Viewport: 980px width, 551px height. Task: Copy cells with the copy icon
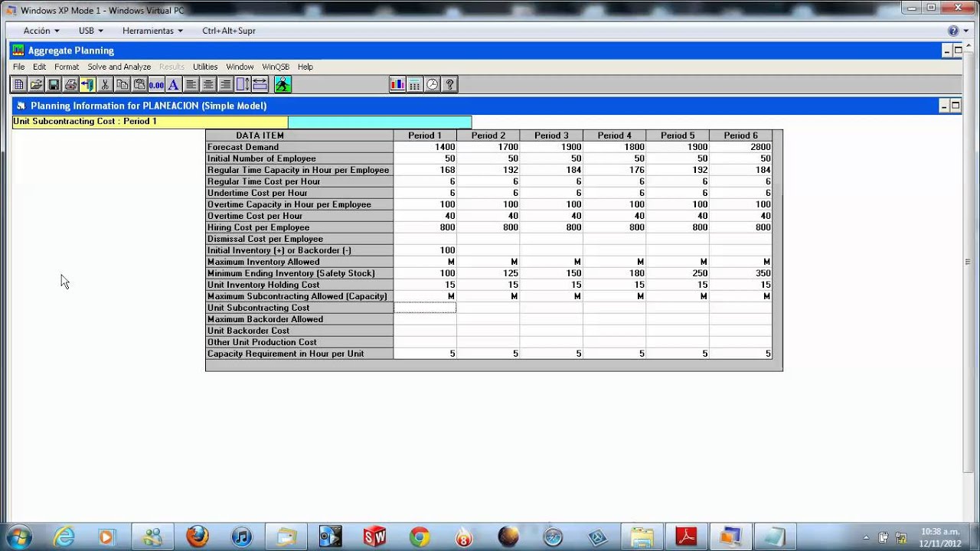tap(122, 84)
